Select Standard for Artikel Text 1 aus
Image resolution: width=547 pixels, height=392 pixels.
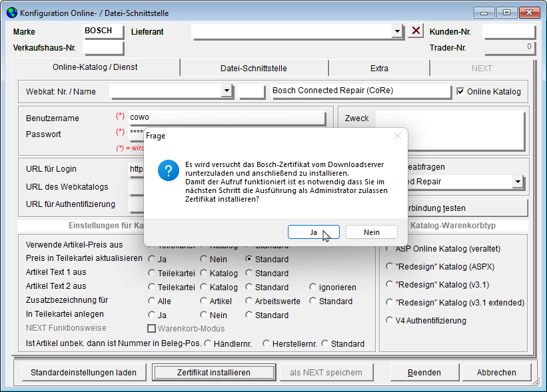click(249, 273)
